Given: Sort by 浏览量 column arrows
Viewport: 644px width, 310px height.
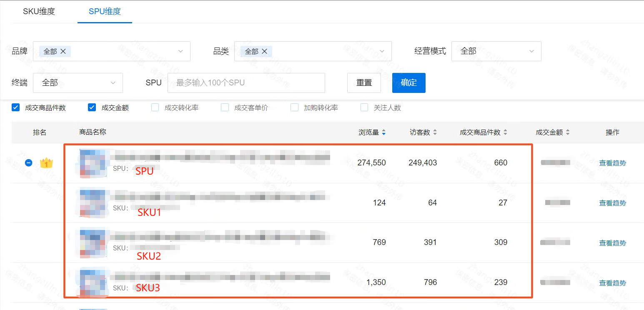Looking at the screenshot, I should [383, 132].
